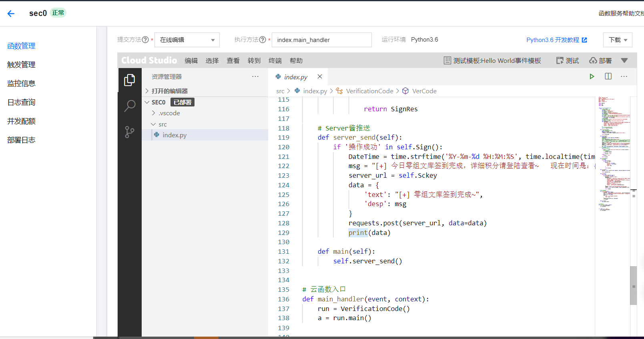
Task: Click the 部署 deploy button
Action: tap(600, 60)
